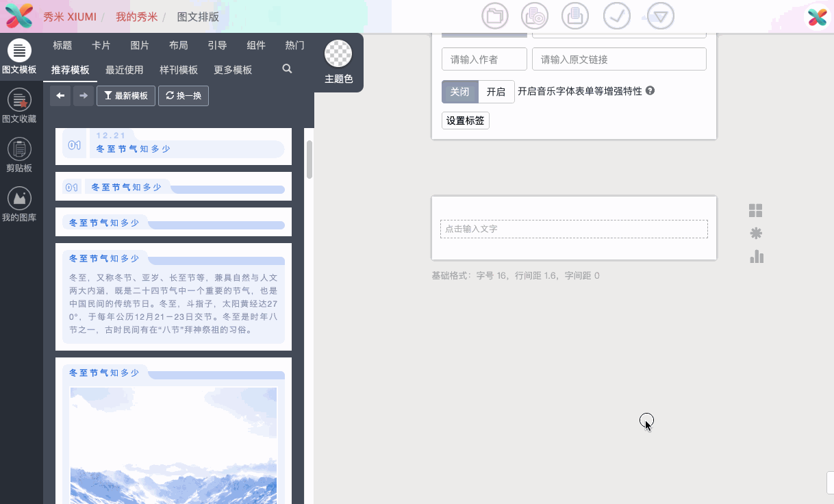The height and width of the screenshot is (504, 834).
Task: Click the Xiumi logo at top right
Action: click(817, 16)
